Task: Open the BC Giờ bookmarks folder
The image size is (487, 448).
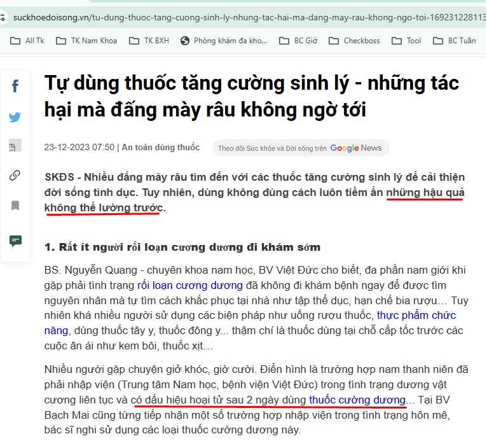Action: tap(298, 41)
